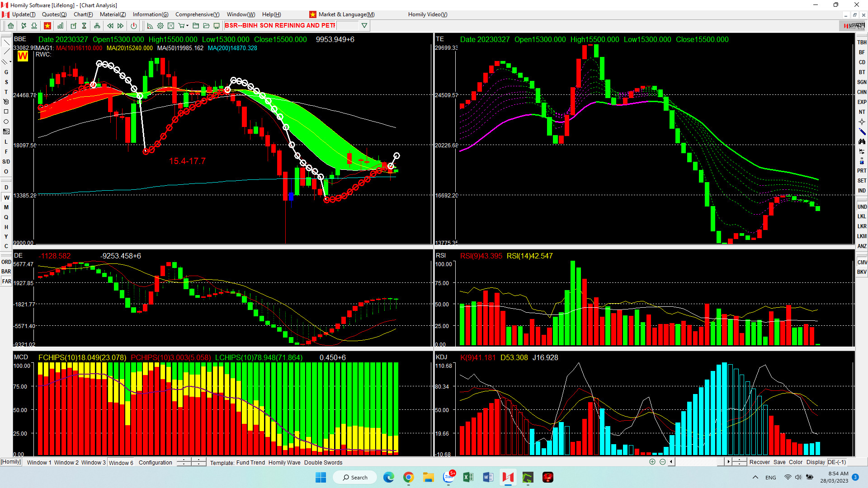
Task: Click the bar chart toolbar icon
Action: pyautogui.click(x=60, y=26)
